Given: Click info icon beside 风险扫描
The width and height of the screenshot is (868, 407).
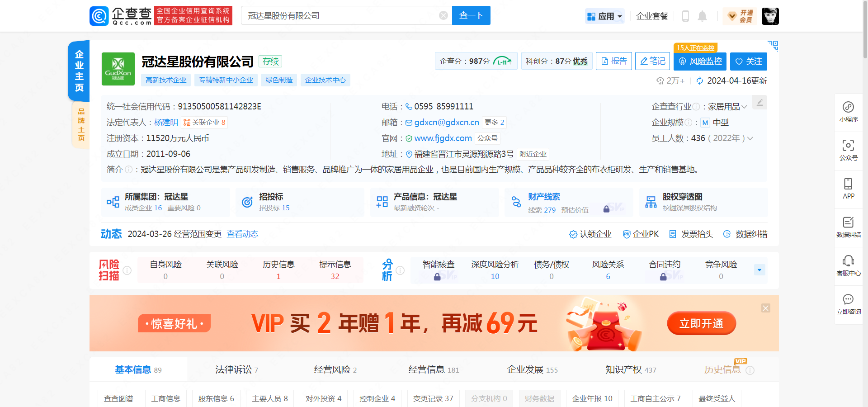Looking at the screenshot, I should (127, 270).
